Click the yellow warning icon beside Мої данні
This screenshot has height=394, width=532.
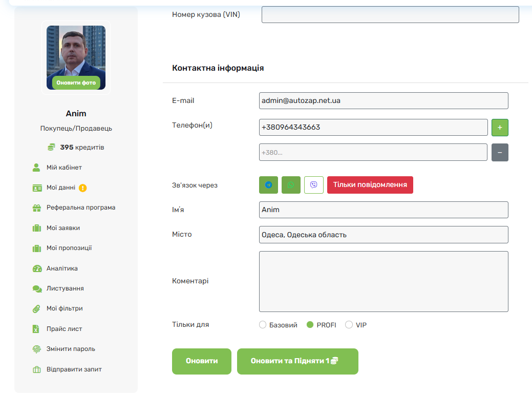pos(83,188)
